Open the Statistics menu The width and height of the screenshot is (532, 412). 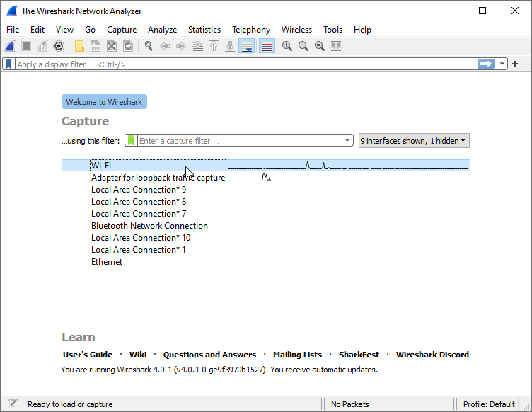click(x=204, y=30)
